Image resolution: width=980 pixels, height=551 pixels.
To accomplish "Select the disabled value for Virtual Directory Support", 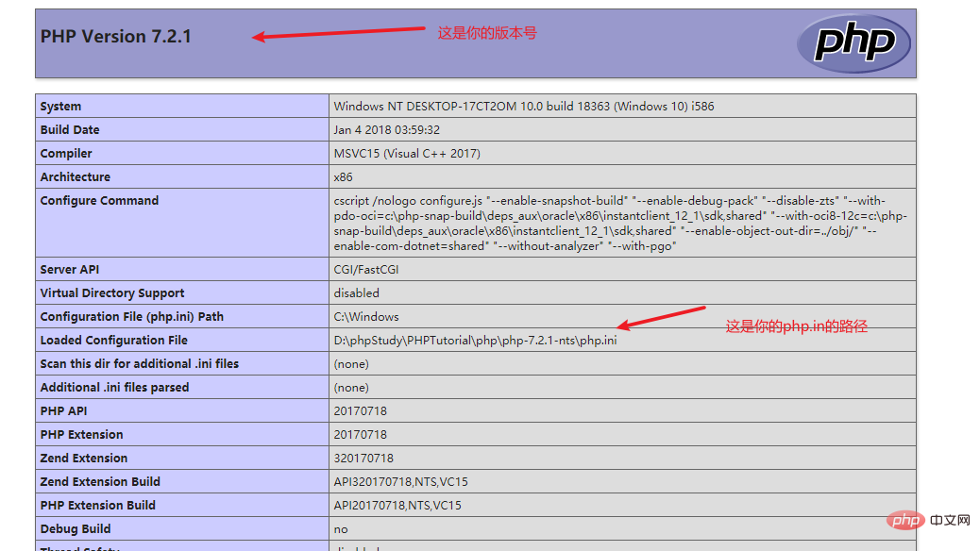I will [356, 293].
